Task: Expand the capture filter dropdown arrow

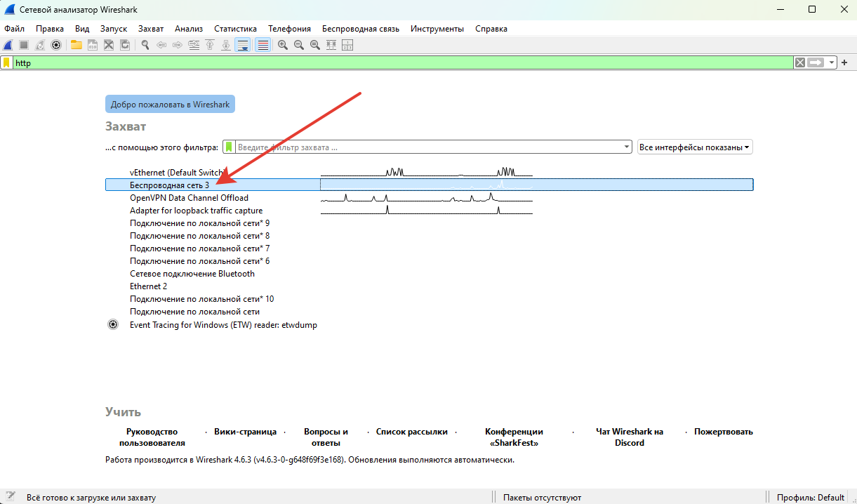Action: click(627, 147)
